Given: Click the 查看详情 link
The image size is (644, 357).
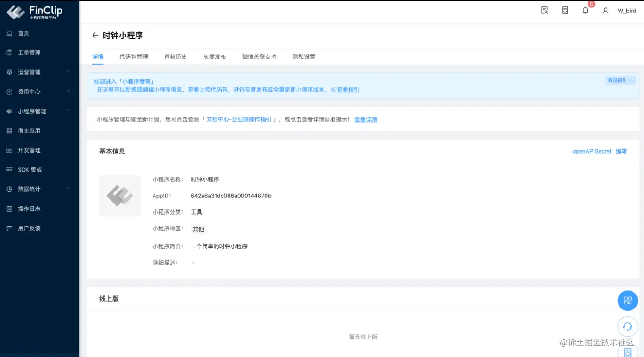Looking at the screenshot, I should [x=366, y=119].
